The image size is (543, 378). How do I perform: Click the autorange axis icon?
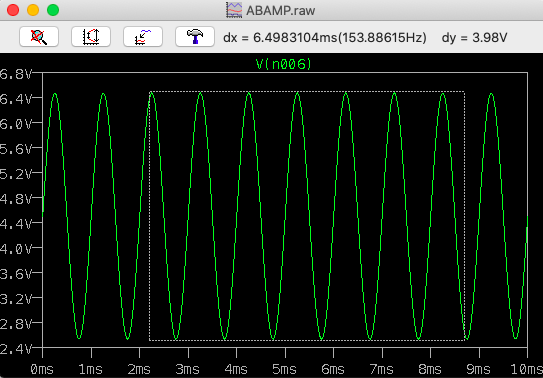pyautogui.click(x=91, y=36)
